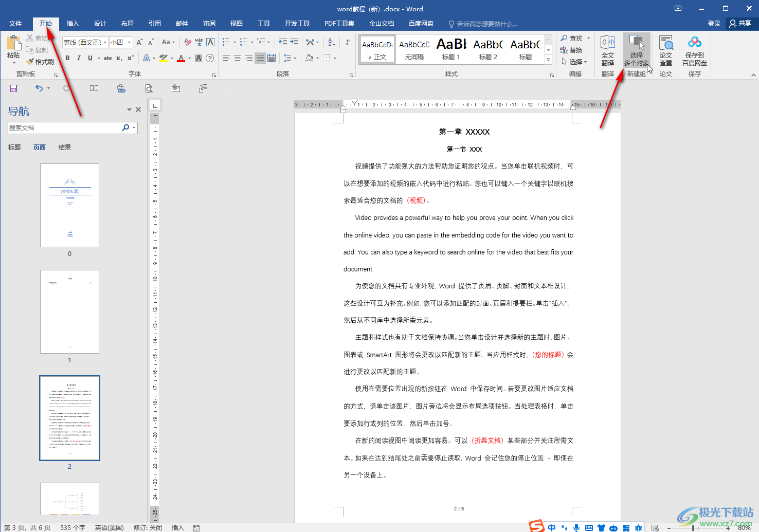Apply character border icon
This screenshot has height=532, width=759.
coord(210,42)
